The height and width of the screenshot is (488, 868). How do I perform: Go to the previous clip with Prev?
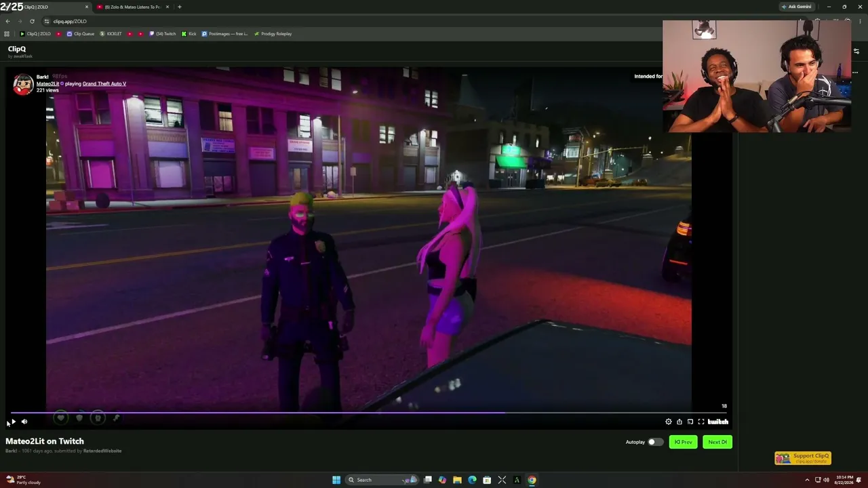683,442
